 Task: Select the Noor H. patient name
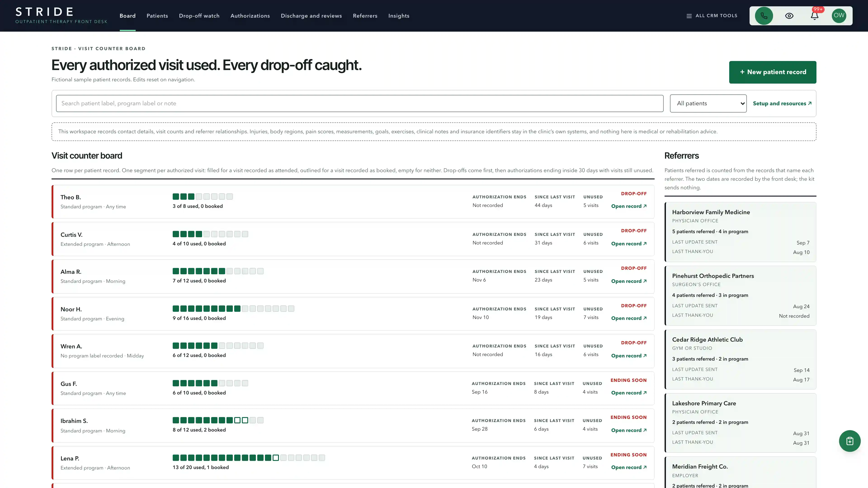(71, 309)
